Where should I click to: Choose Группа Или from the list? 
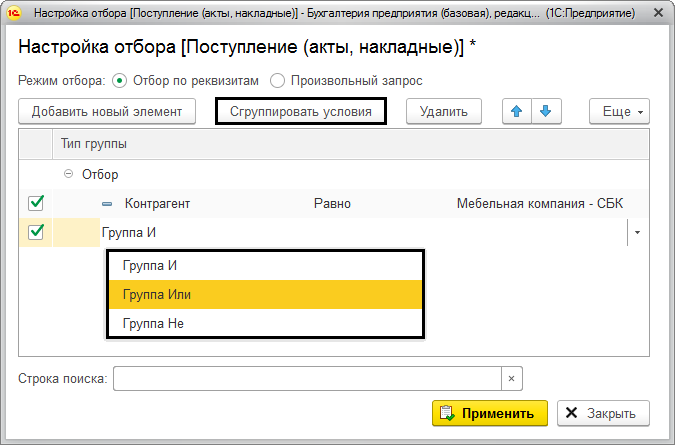157,295
